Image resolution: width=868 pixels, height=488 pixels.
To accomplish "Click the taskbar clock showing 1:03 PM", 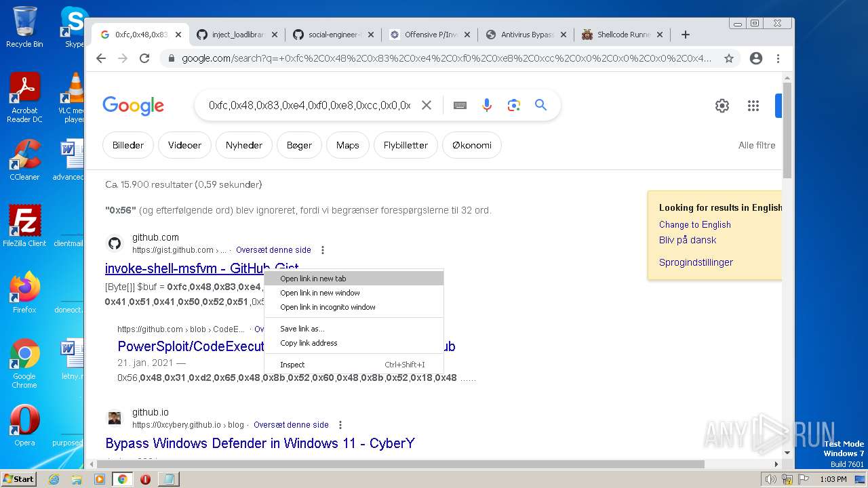I will point(833,479).
